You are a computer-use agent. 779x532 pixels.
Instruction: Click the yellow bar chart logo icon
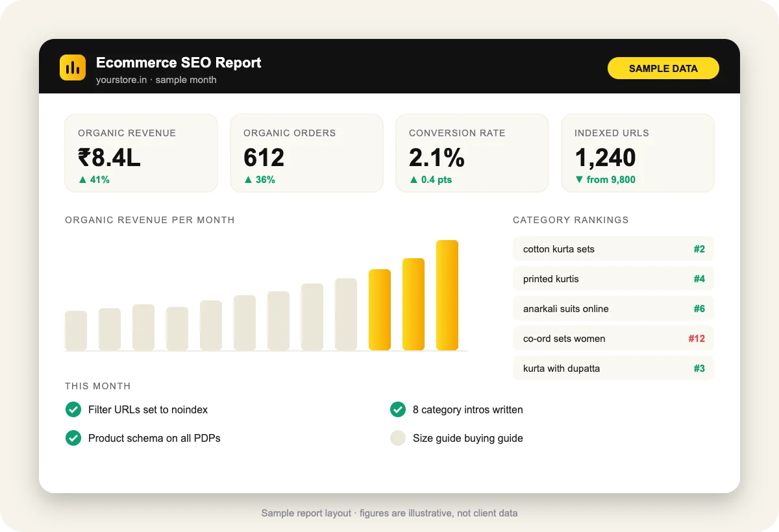tap(73, 67)
